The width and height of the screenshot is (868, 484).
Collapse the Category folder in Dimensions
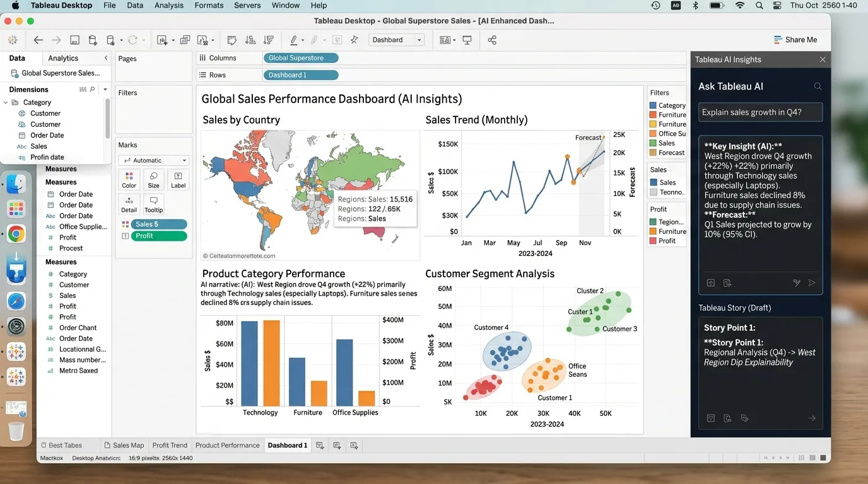tap(6, 102)
